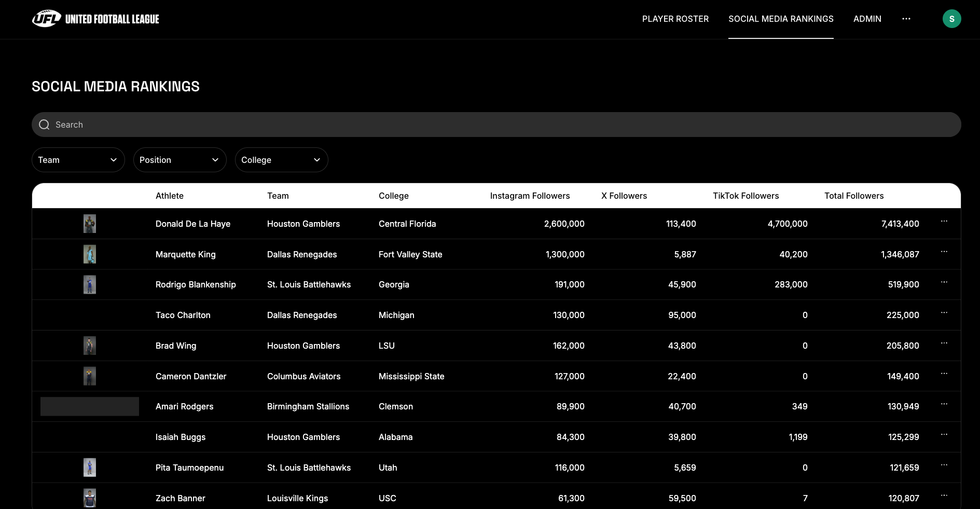980x509 pixels.
Task: Click Fort Valley State college cell
Action: 410,254
